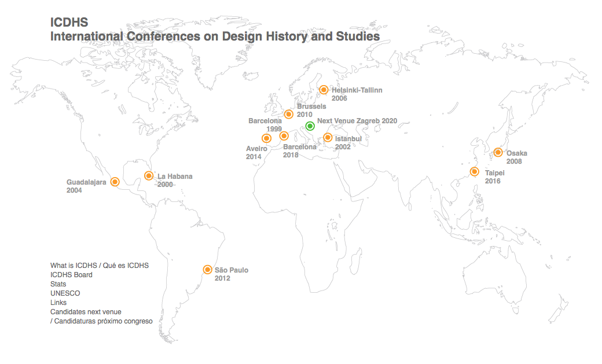This screenshot has height=364, width=602.
Task: Click the Barcelona 1999 text label
Action: 265,124
